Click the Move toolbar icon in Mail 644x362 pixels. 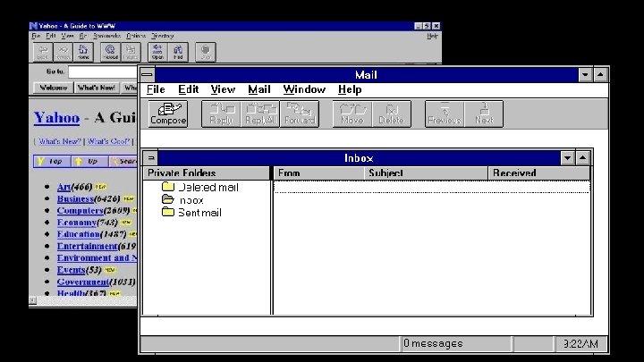(x=352, y=114)
